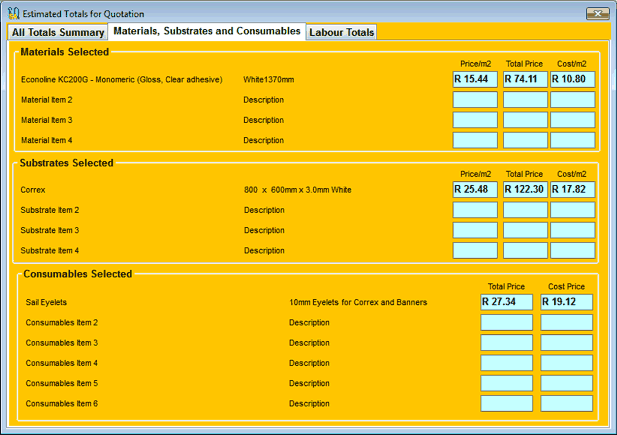Click the Substrate Item 2 Total Price field

point(525,210)
